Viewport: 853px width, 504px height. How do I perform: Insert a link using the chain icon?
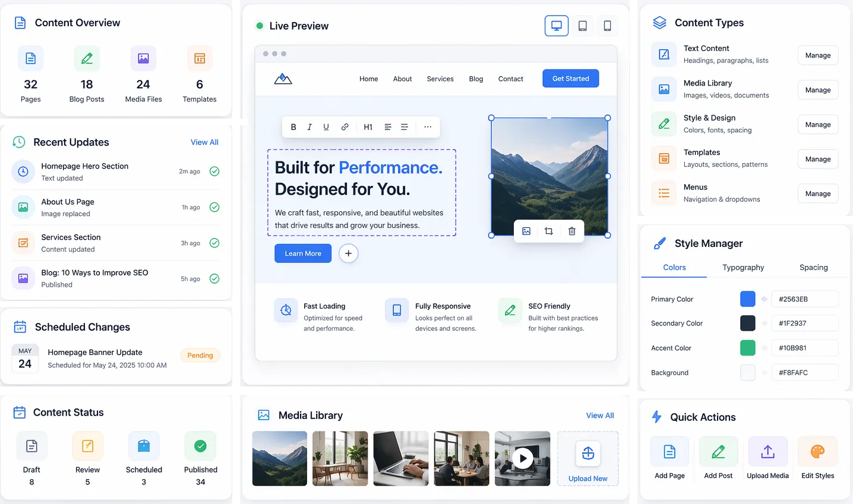345,127
